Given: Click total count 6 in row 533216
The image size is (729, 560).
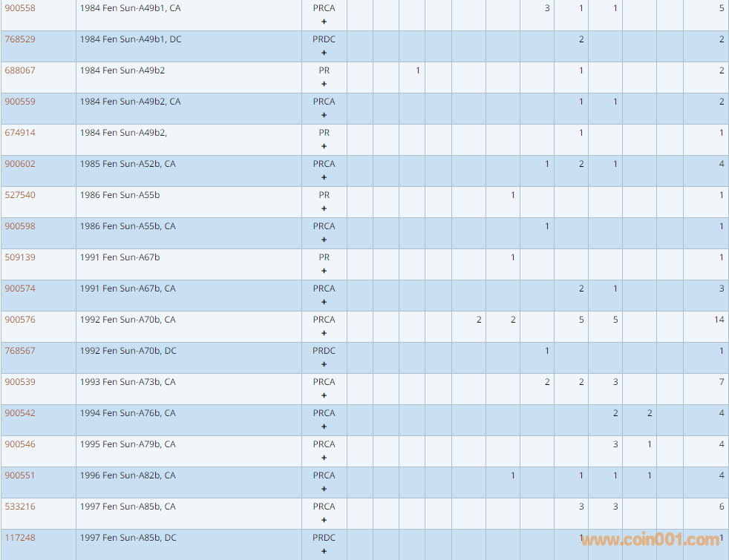Looking at the screenshot, I should [x=721, y=507].
